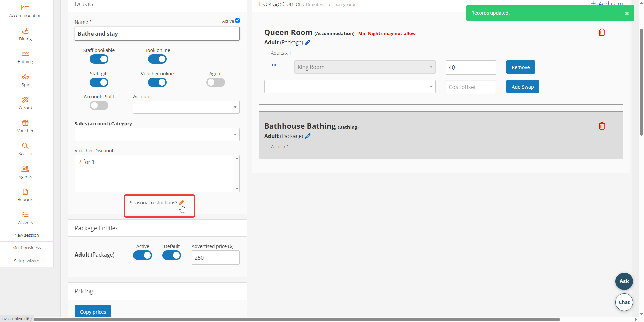Dismiss the Records updated notification

627,13
